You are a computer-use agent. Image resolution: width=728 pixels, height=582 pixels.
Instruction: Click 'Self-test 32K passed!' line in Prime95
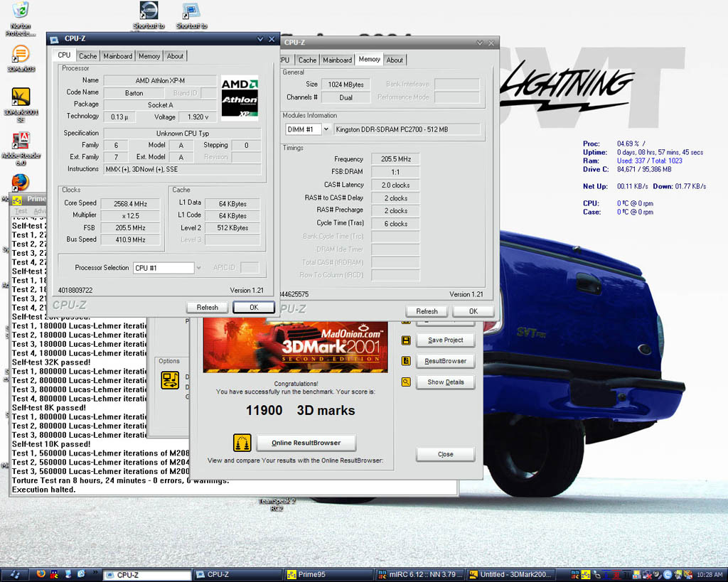pos(51,362)
